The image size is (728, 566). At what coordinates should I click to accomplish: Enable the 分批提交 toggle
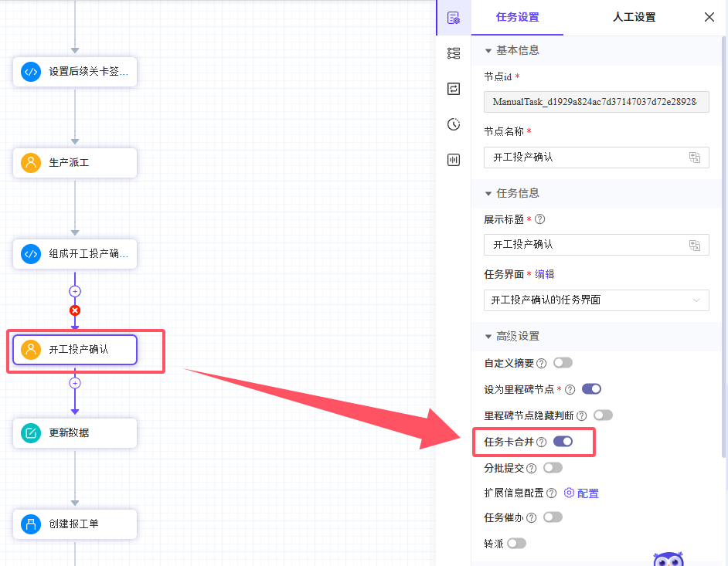click(553, 468)
